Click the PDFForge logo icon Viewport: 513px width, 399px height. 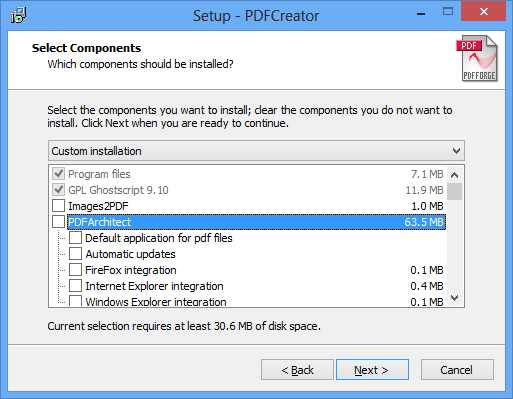[x=477, y=59]
